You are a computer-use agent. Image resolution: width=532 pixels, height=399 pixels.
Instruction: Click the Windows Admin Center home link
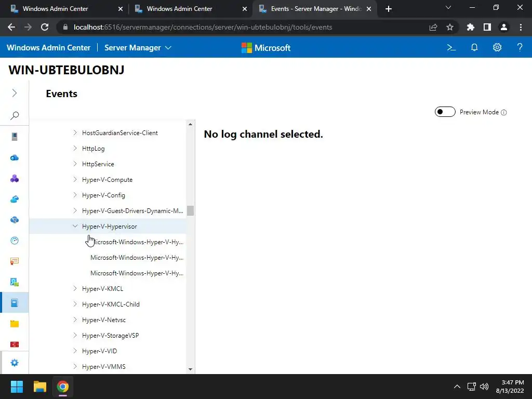[x=48, y=48]
